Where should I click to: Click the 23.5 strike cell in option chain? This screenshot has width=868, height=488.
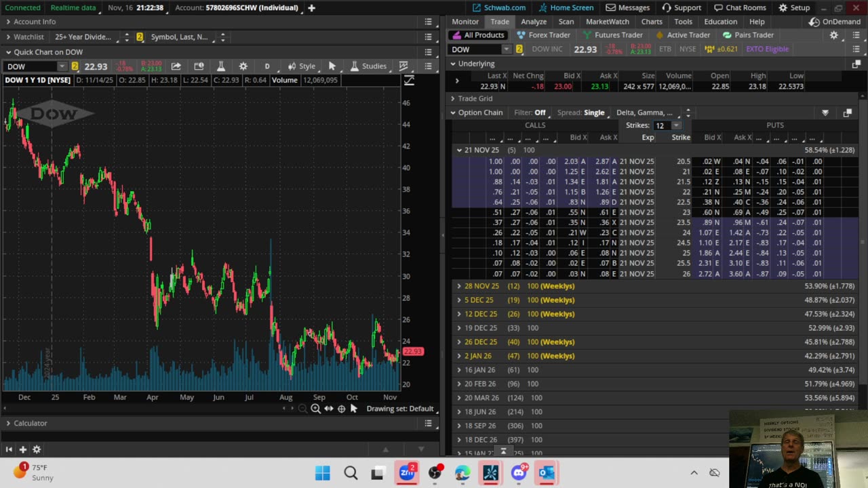tap(682, 222)
